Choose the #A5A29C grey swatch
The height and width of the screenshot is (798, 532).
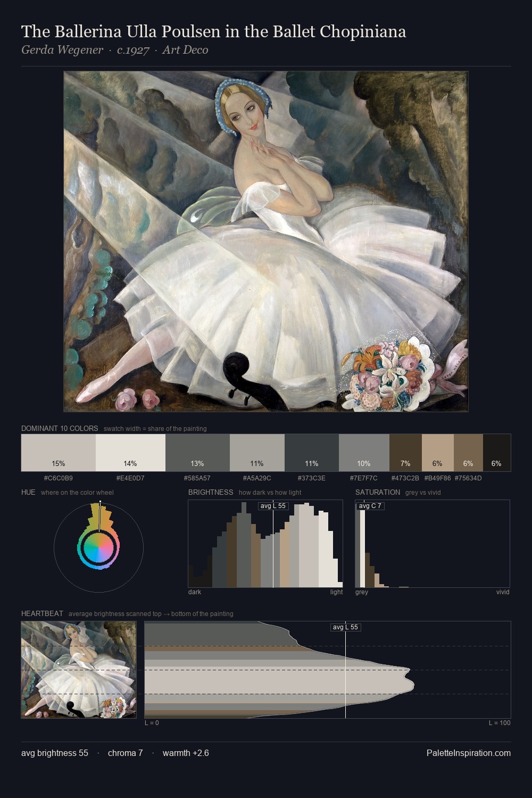pyautogui.click(x=257, y=453)
